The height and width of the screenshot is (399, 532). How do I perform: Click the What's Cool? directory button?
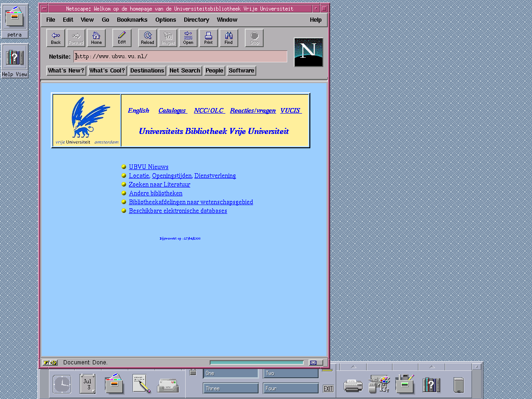(x=107, y=71)
